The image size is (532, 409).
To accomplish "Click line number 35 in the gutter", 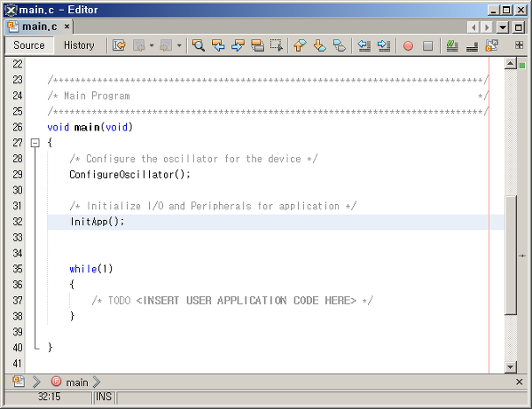I will point(18,269).
